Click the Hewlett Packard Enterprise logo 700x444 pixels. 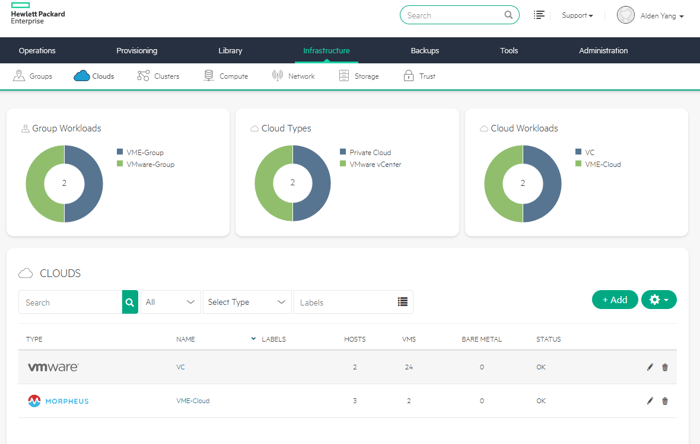[x=38, y=13]
